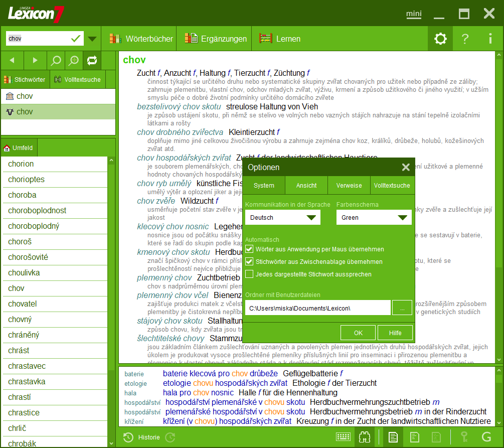Image resolution: width=504 pixels, height=448 pixels.
Task: Browse for user files folder button
Action: tap(402, 308)
